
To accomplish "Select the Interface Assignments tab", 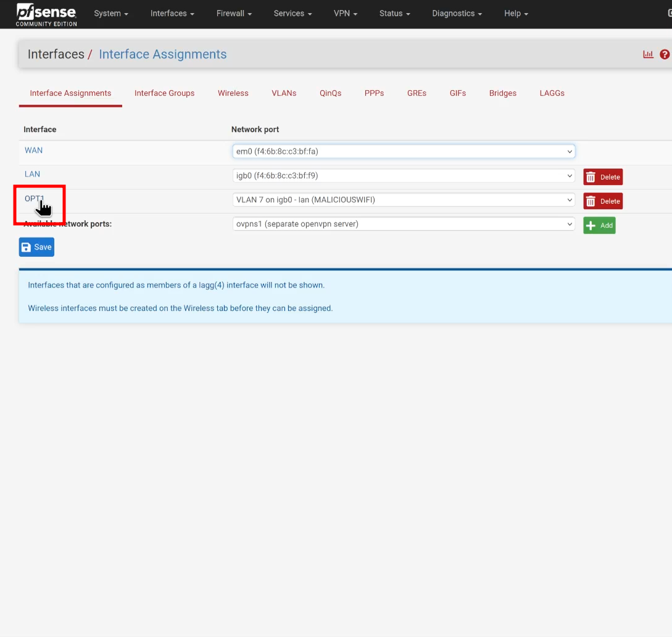I will pyautogui.click(x=70, y=93).
